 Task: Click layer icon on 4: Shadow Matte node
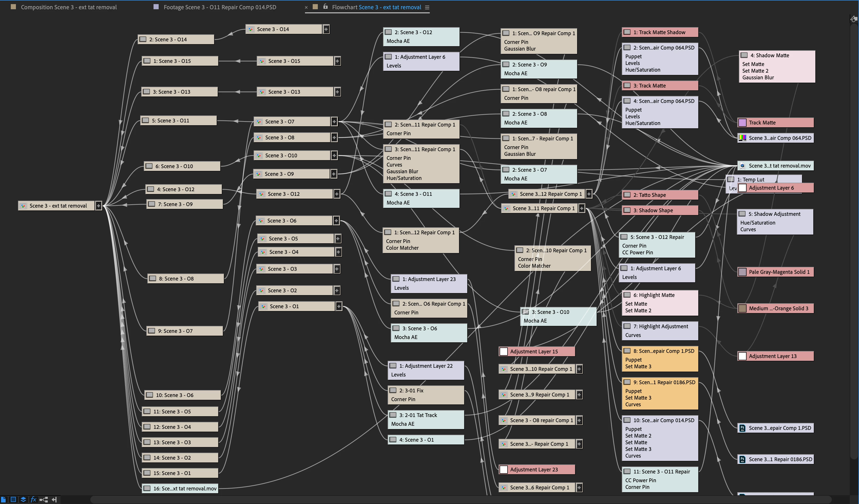744,55
